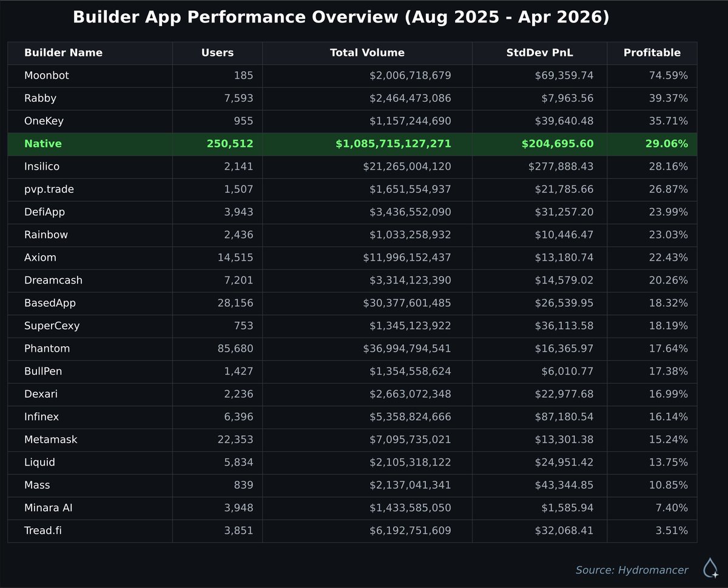Click Minara AI StdDev PnL $1,585.94

567,508
